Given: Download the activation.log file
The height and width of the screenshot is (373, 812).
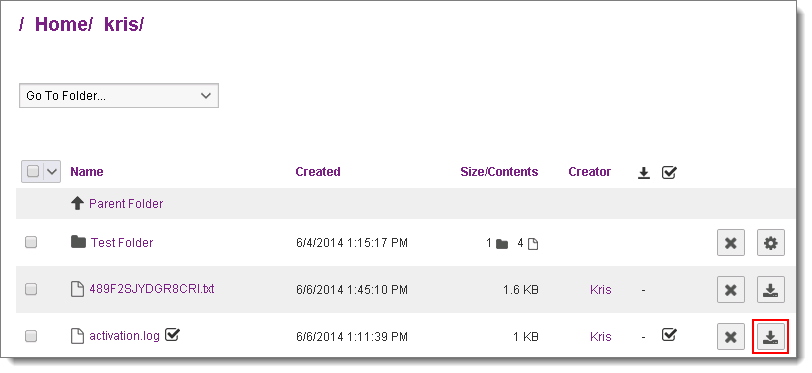Looking at the screenshot, I should tap(771, 337).
